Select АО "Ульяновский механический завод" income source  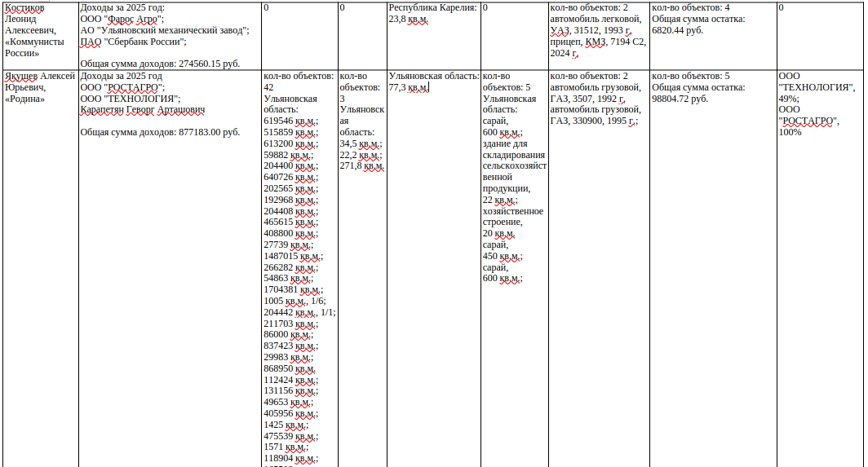point(165,30)
